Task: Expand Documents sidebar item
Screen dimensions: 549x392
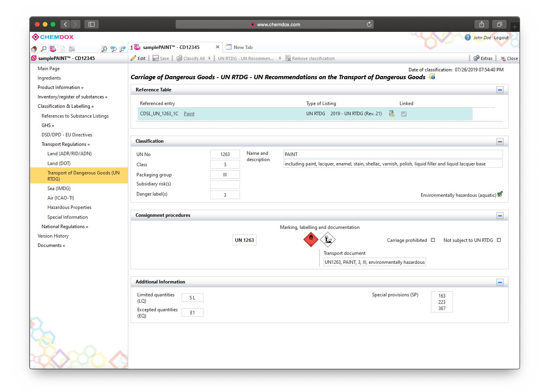Action: pyautogui.click(x=51, y=245)
